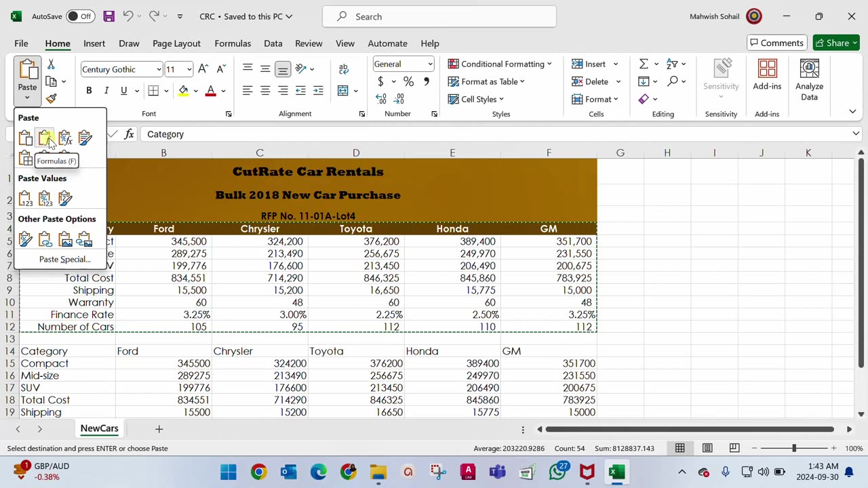Choose Values & Number Formatting paste icon
The image size is (868, 488).
coord(45,199)
